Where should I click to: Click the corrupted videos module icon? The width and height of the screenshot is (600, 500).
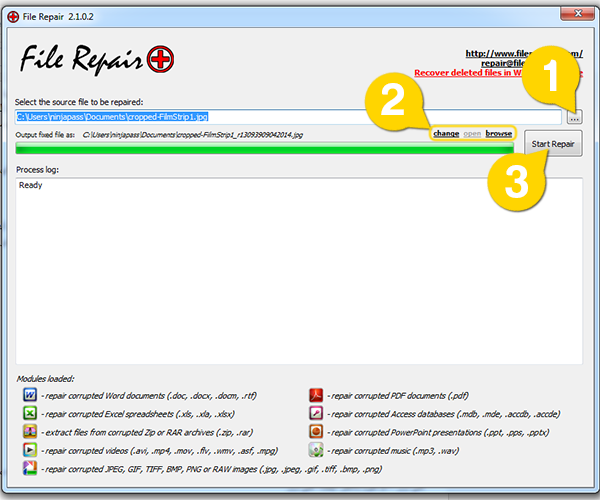point(30,450)
